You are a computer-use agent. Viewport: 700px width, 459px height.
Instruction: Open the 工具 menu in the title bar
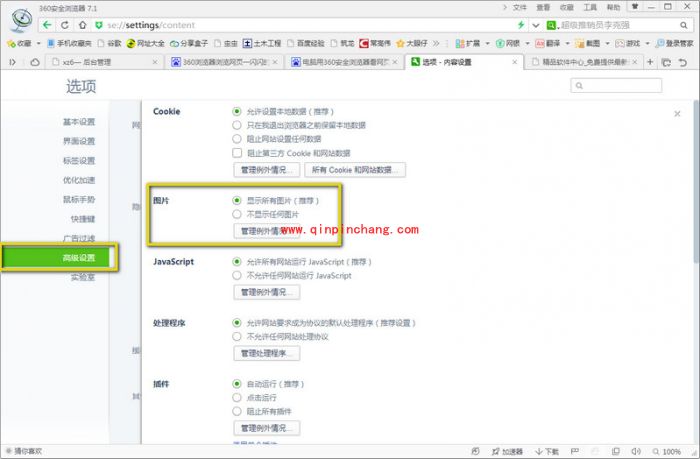[x=590, y=7]
